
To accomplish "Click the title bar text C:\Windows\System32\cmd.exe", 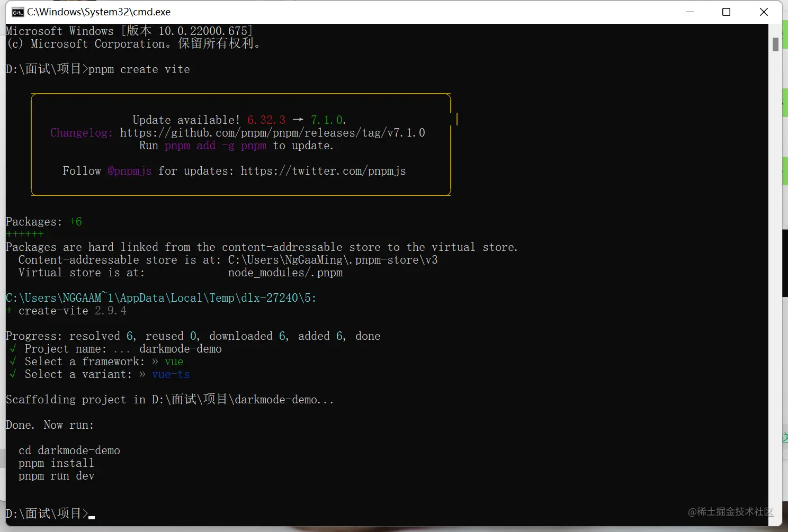I will [x=99, y=12].
